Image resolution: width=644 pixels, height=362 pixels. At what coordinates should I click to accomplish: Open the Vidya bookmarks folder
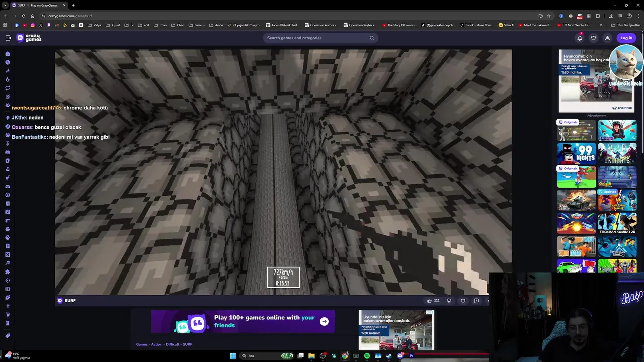click(x=95, y=25)
